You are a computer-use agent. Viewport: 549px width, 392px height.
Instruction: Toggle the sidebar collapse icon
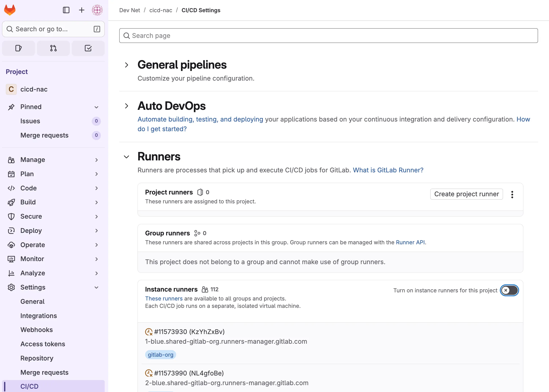tap(66, 10)
